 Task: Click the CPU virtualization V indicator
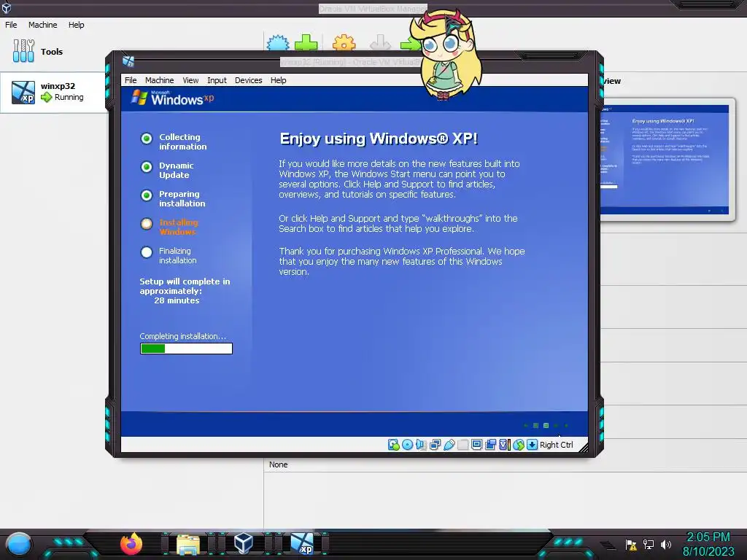point(504,445)
